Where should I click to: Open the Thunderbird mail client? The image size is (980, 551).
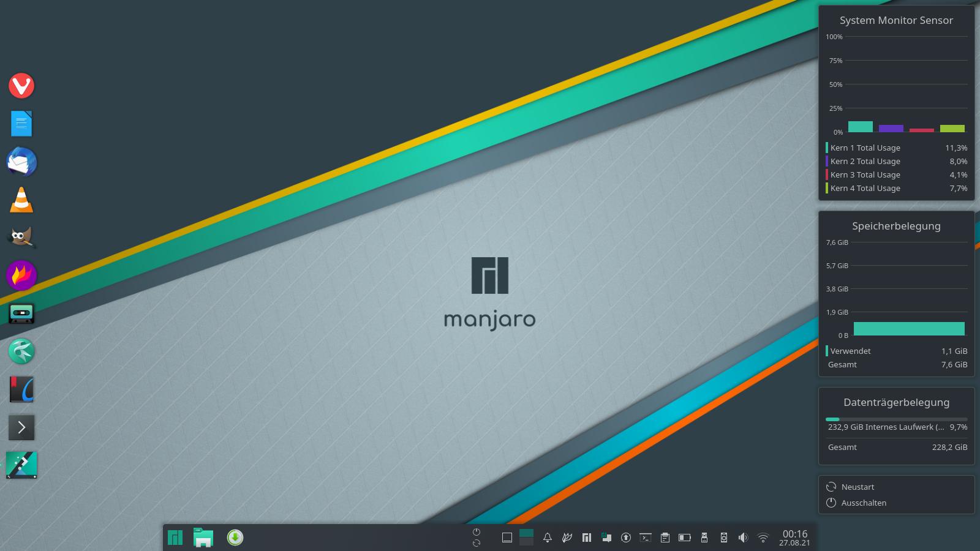(21, 162)
